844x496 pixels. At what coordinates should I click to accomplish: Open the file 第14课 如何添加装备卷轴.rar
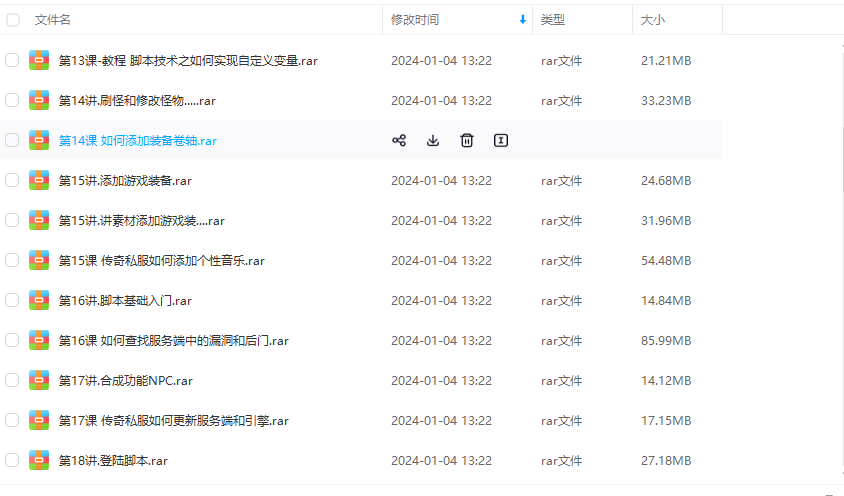tap(138, 140)
